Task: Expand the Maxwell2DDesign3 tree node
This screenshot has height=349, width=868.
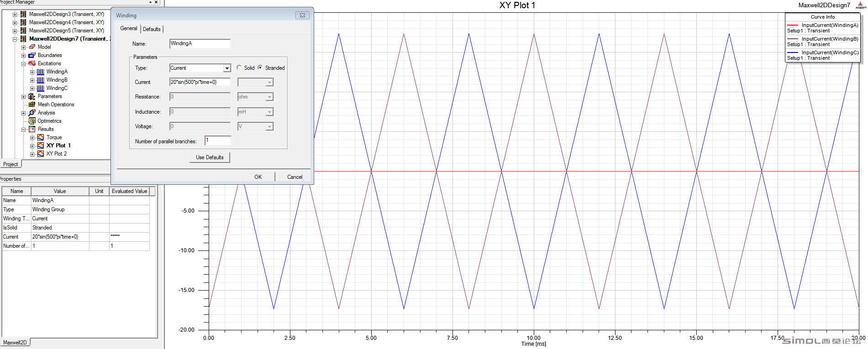Action: coord(15,15)
